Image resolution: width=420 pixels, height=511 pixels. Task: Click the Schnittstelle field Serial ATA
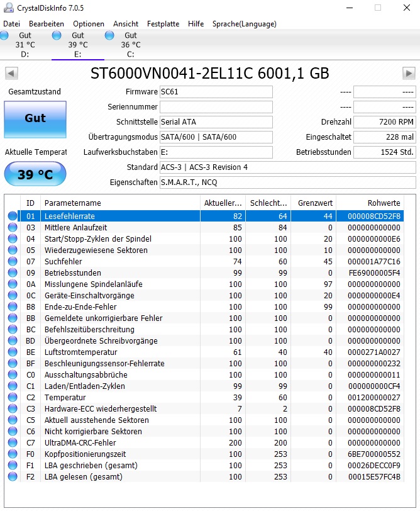click(x=216, y=122)
